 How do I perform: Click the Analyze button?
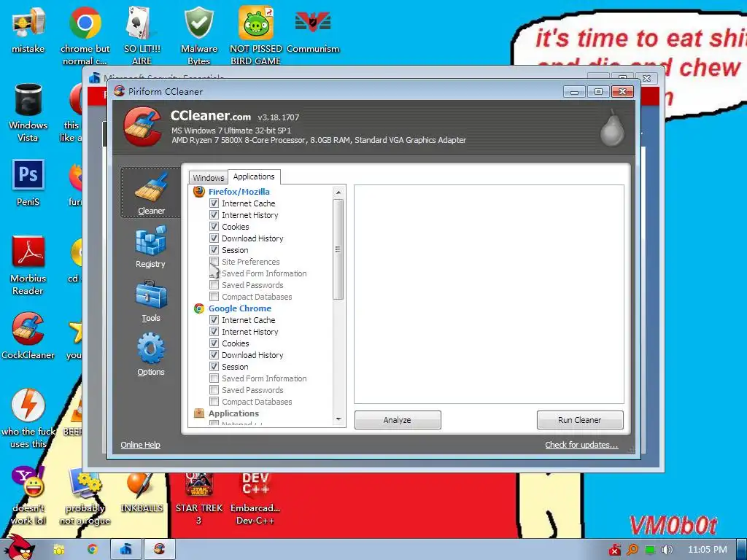point(398,420)
